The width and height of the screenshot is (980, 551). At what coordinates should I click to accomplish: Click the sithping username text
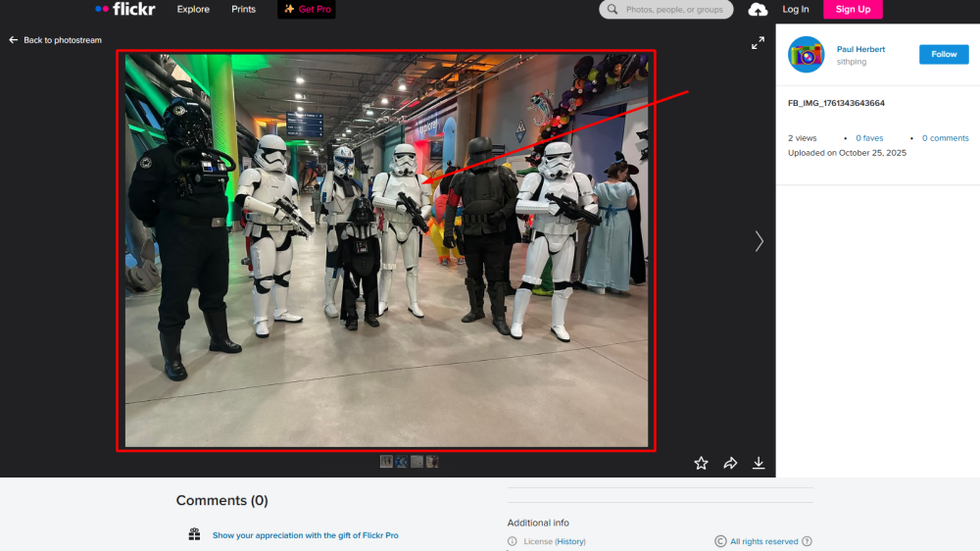click(852, 62)
